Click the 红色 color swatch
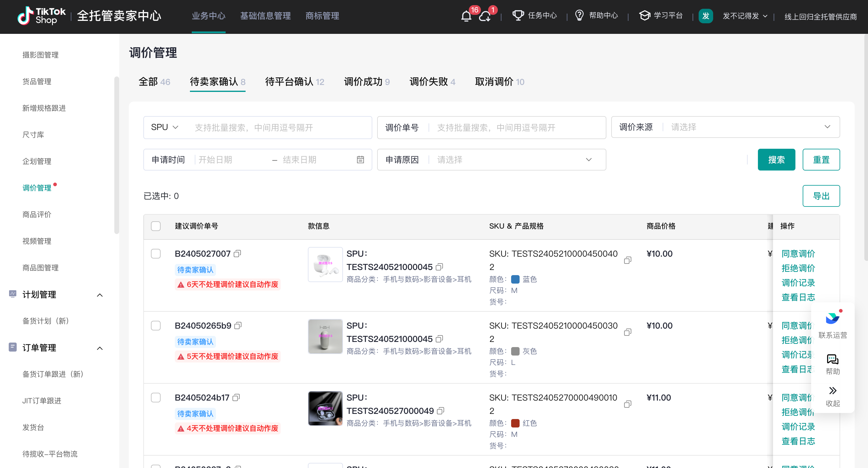Screen dimensions: 868x468 point(515,423)
